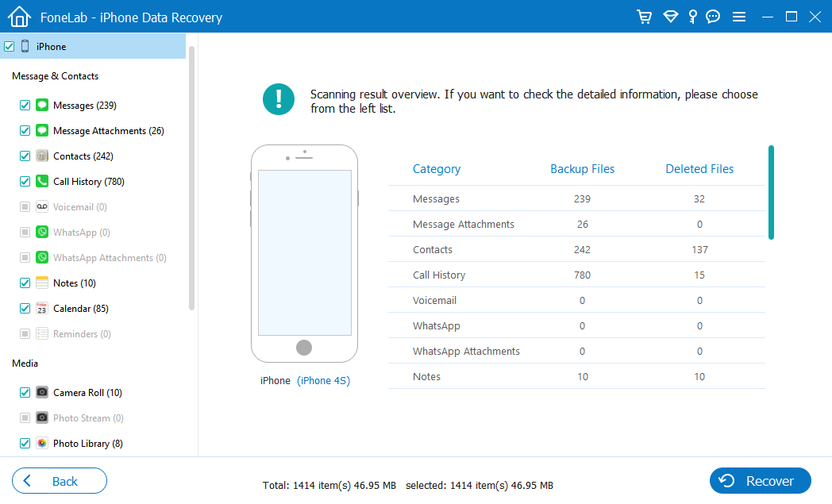The width and height of the screenshot is (832, 504).
Task: Toggle the Message Attachments checkbox
Action: (x=25, y=130)
